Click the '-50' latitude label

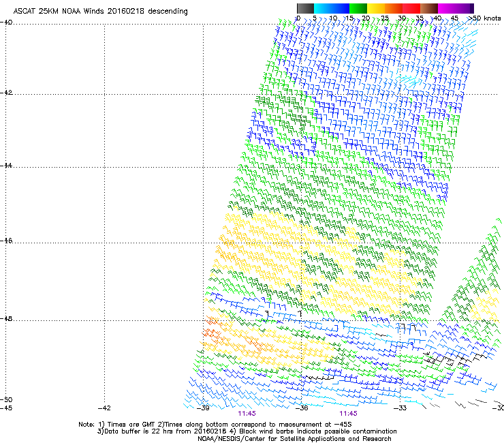click(x=6, y=399)
